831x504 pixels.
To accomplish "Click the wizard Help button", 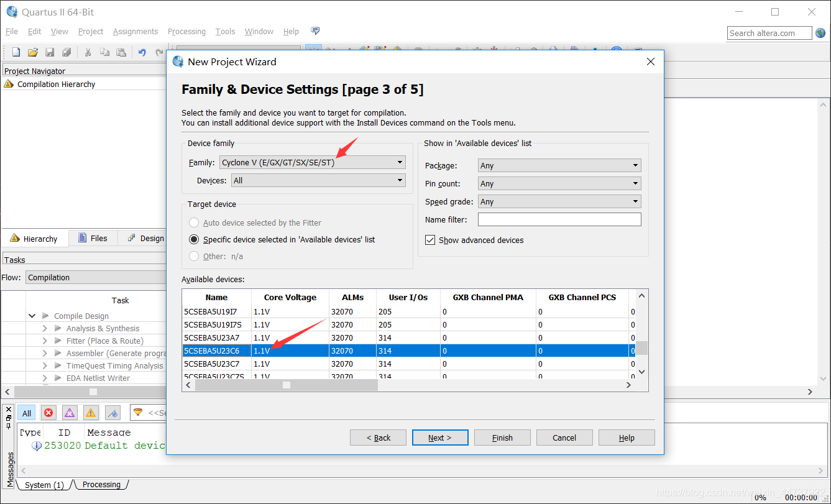I will [x=627, y=438].
